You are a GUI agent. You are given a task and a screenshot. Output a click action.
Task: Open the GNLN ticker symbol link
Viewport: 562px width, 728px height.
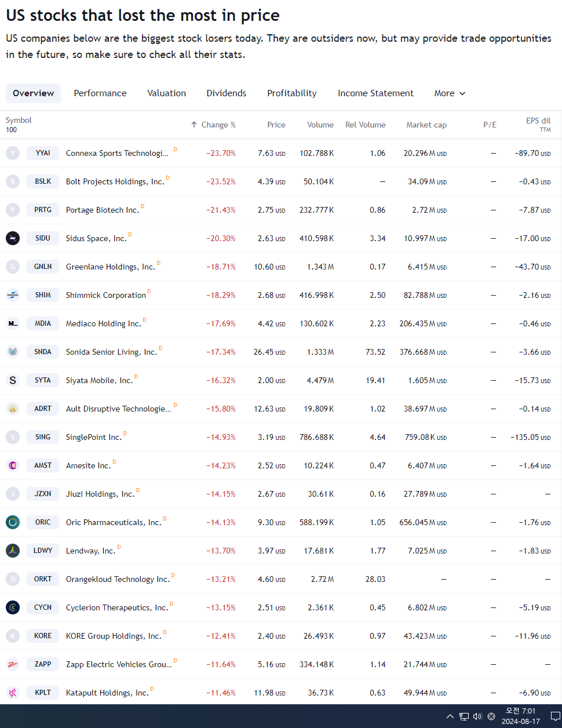[43, 267]
